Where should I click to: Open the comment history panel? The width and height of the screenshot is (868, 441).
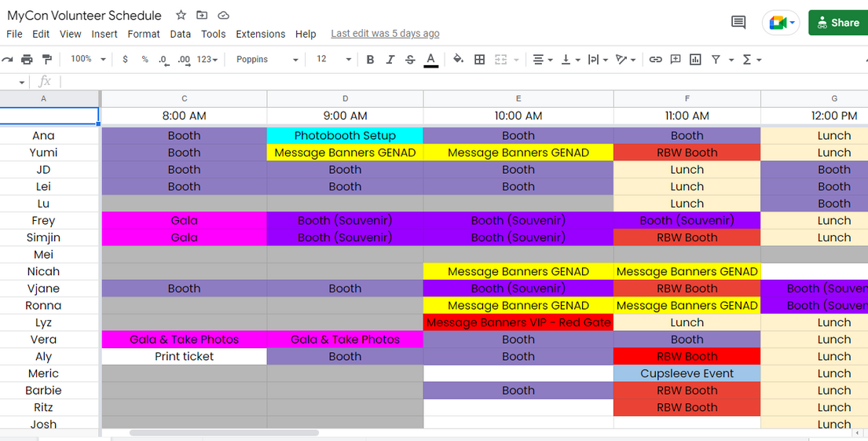[738, 23]
